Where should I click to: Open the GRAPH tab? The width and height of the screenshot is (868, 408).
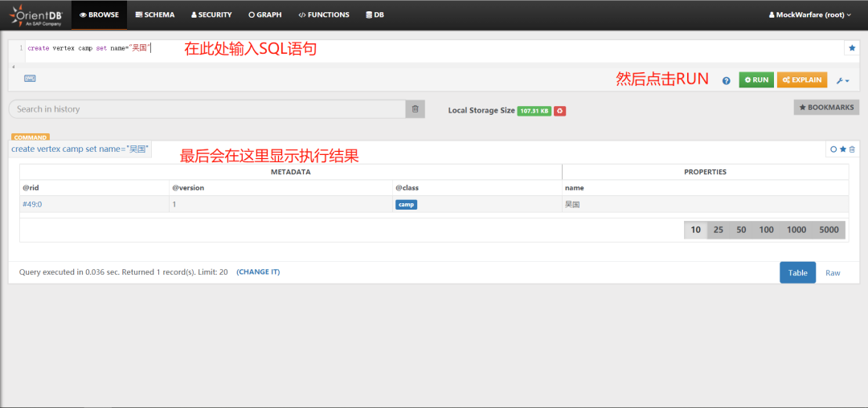[265, 15]
